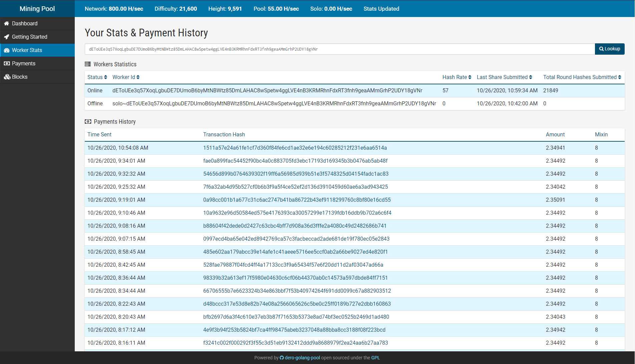
Task: Open transaction hash starting bfb2697d6a3f
Action: [x=296, y=317]
